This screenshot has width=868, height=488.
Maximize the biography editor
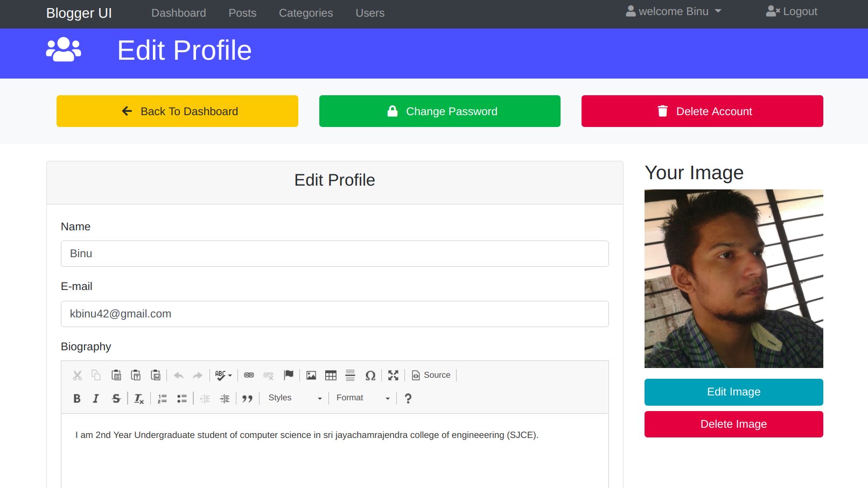pyautogui.click(x=393, y=375)
